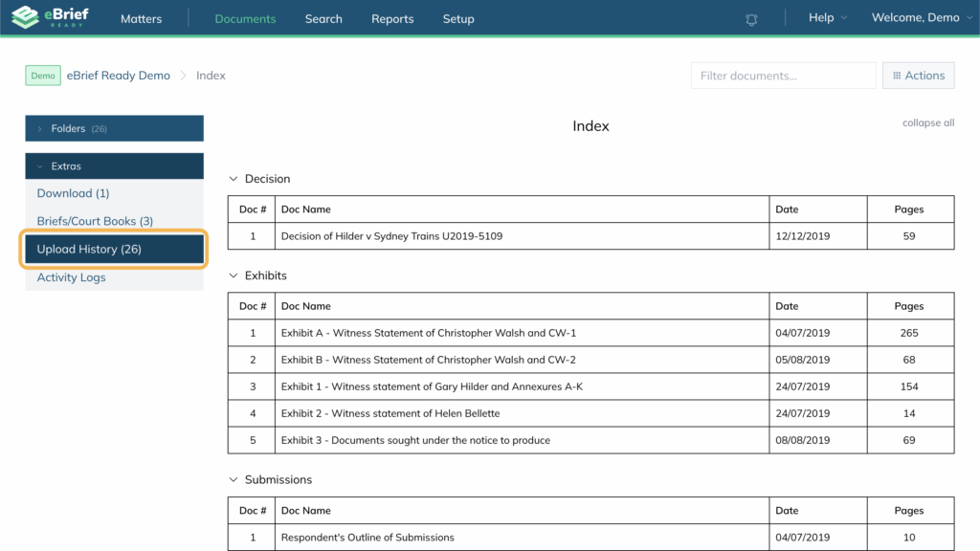Open Exhibit 2 - Helen Bellette statement

390,413
